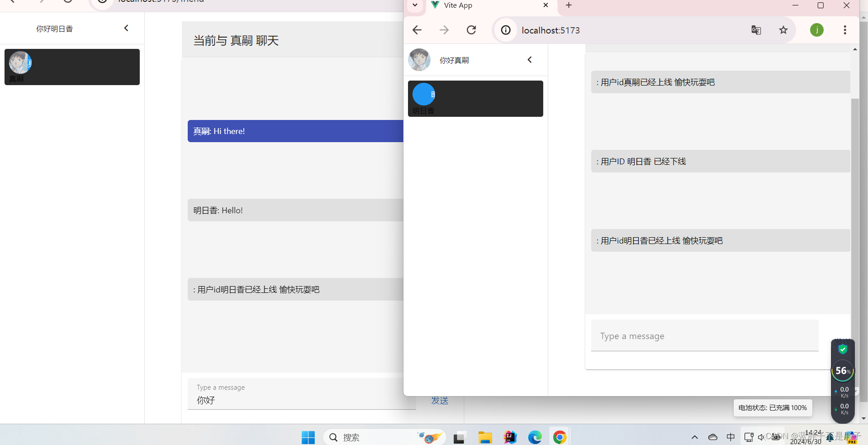Switch to Google Chrome on the taskbar
868x445 pixels.
[x=560, y=437]
